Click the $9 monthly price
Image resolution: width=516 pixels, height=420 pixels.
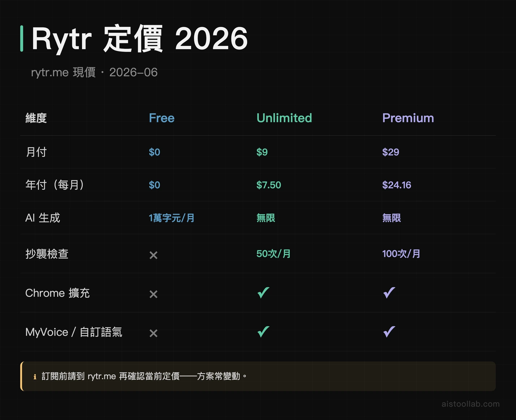[262, 152]
